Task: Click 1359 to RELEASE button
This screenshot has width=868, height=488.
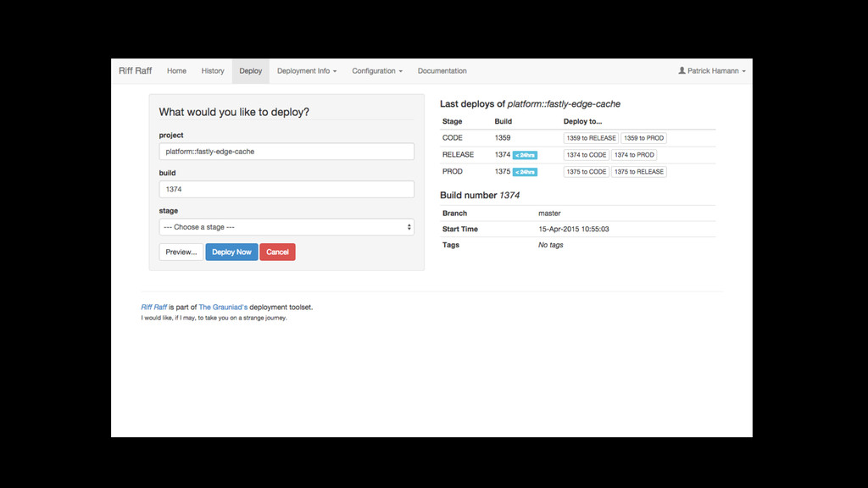Action: [x=591, y=138]
